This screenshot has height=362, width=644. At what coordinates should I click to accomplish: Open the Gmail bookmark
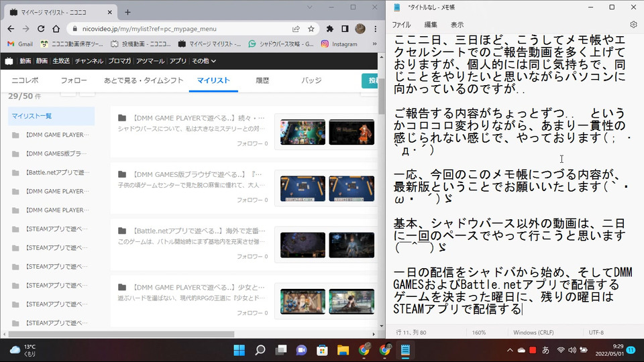tap(20, 44)
